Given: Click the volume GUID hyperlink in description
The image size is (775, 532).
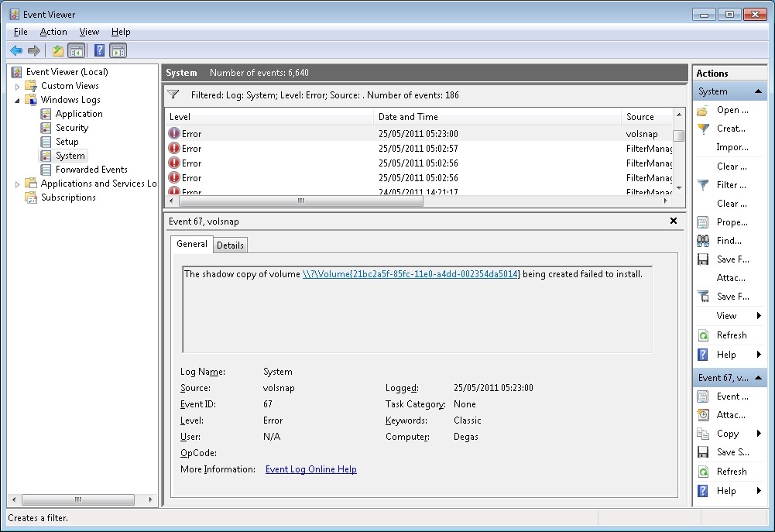Looking at the screenshot, I should 411,274.
